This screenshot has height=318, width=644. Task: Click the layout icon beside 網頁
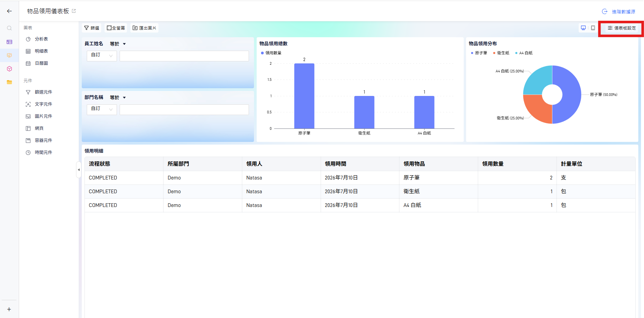point(28,128)
